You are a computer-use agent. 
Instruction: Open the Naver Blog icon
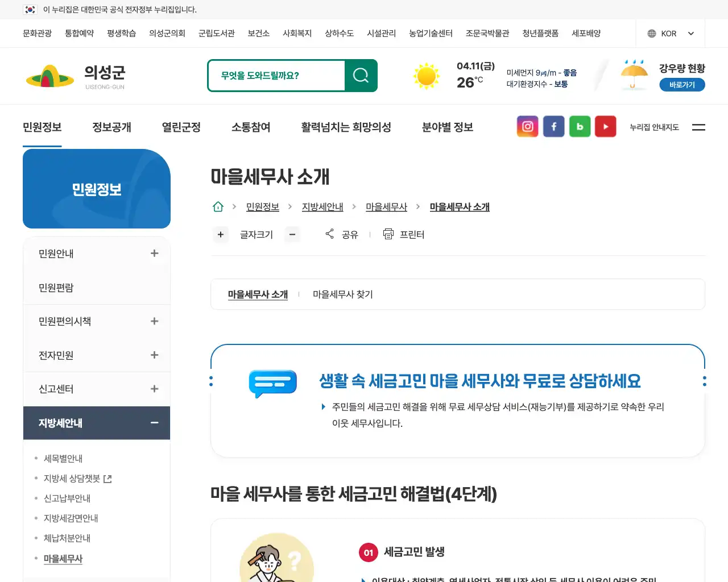580,126
